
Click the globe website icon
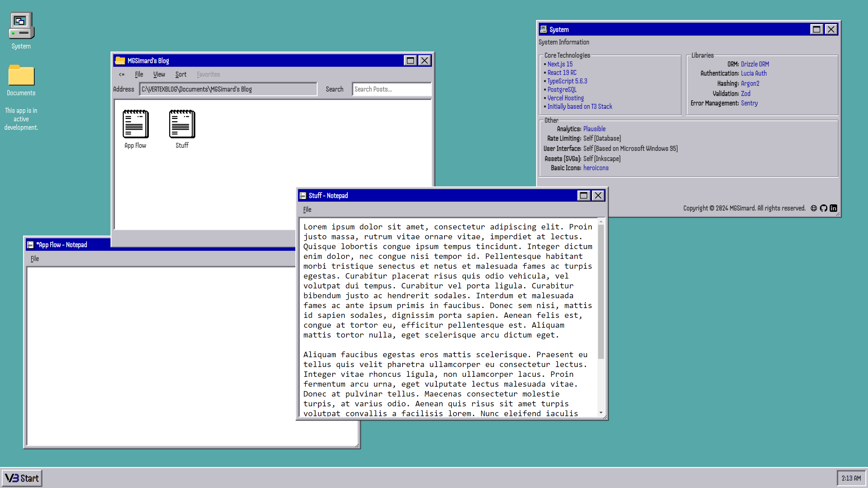tap(814, 208)
